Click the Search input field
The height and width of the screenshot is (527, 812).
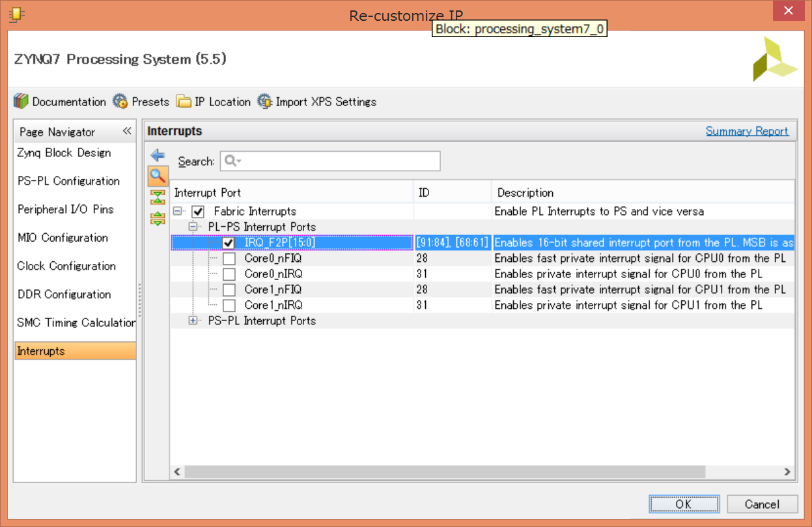tap(330, 161)
